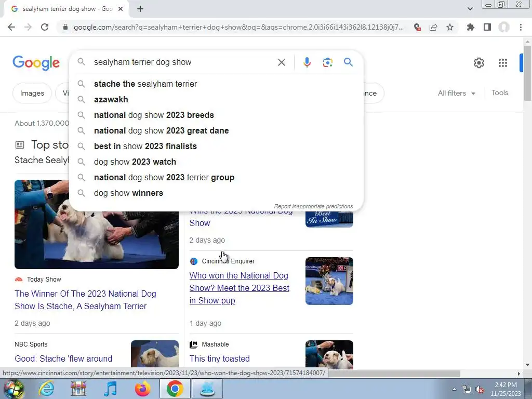
Task: Open the Google apps grid
Action: click(503, 63)
